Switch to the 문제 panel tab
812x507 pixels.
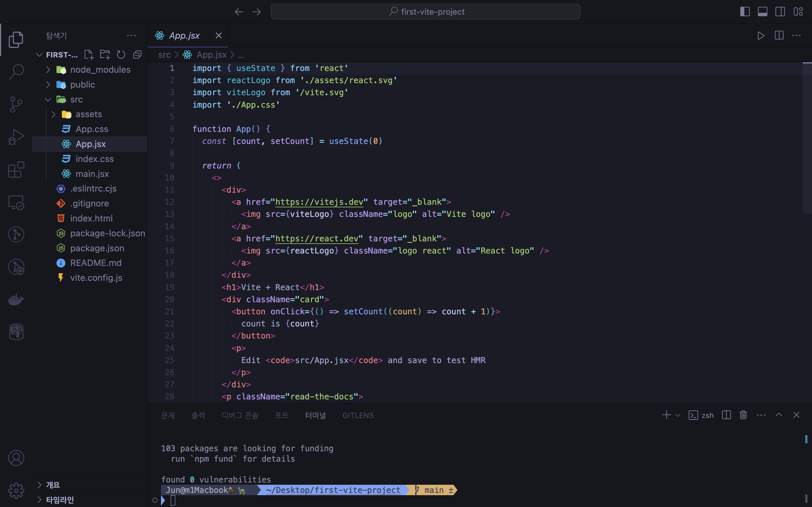tap(168, 415)
